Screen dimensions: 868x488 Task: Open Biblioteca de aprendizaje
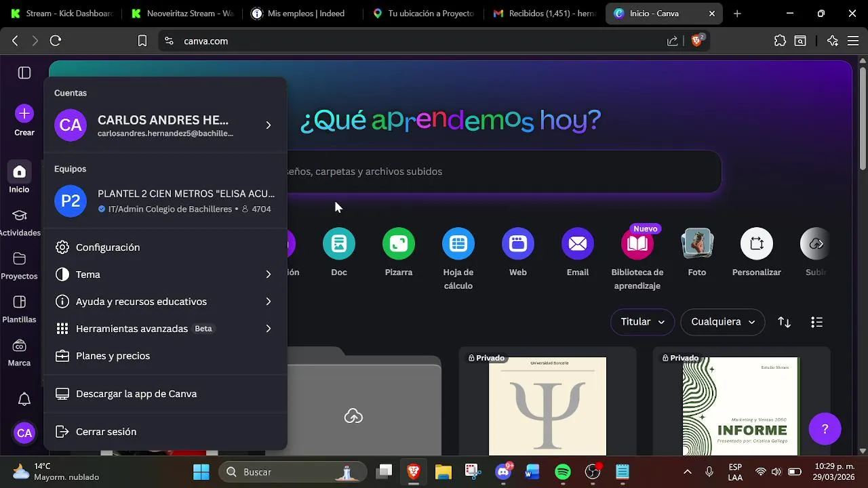coord(637,244)
